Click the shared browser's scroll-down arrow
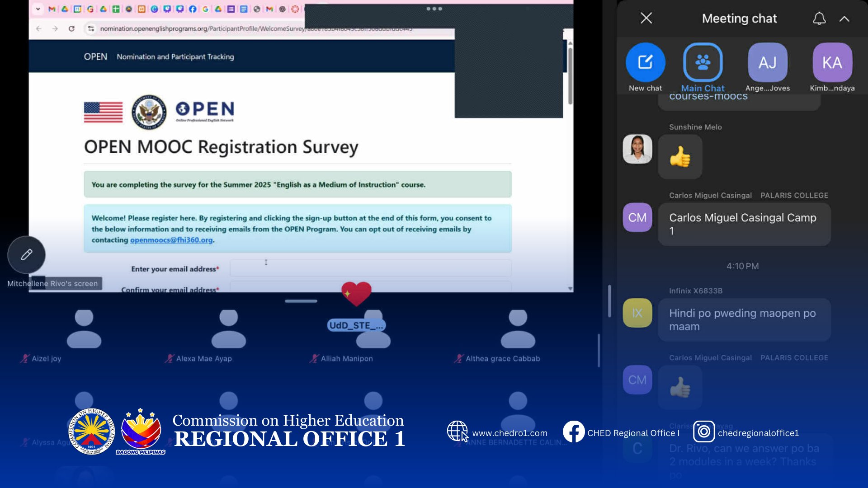Image resolution: width=868 pixels, height=488 pixels. tap(570, 288)
